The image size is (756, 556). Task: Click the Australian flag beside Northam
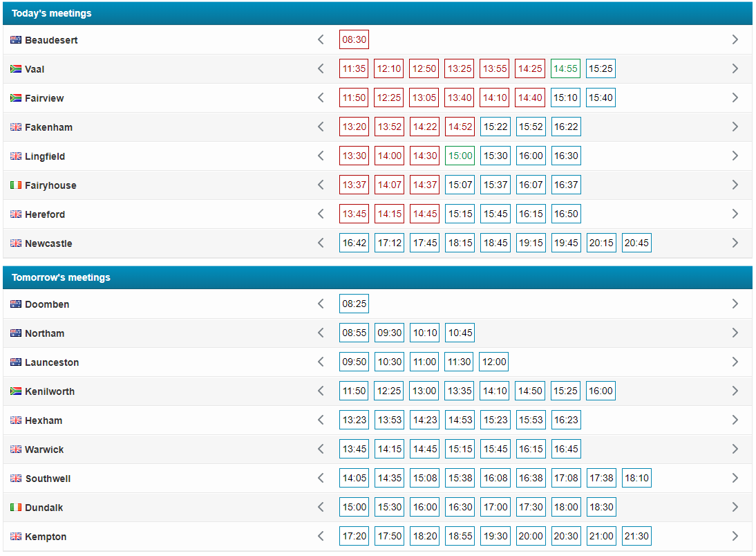click(16, 333)
